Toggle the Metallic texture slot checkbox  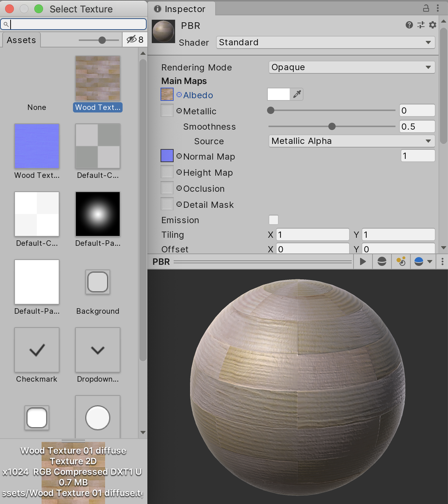point(167,110)
